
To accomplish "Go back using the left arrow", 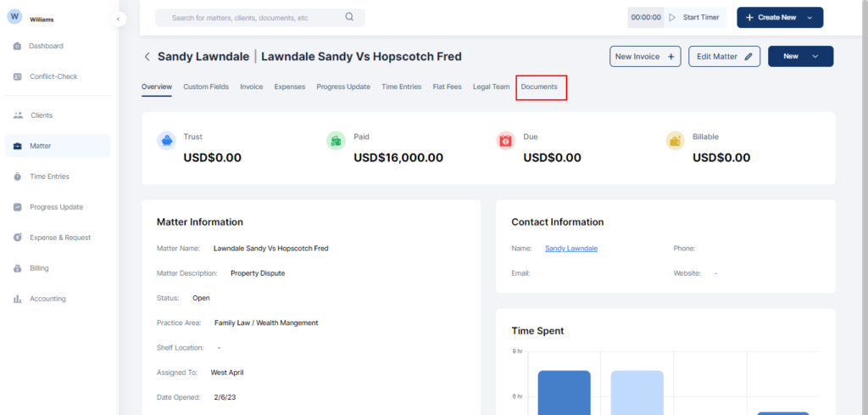I will point(147,57).
